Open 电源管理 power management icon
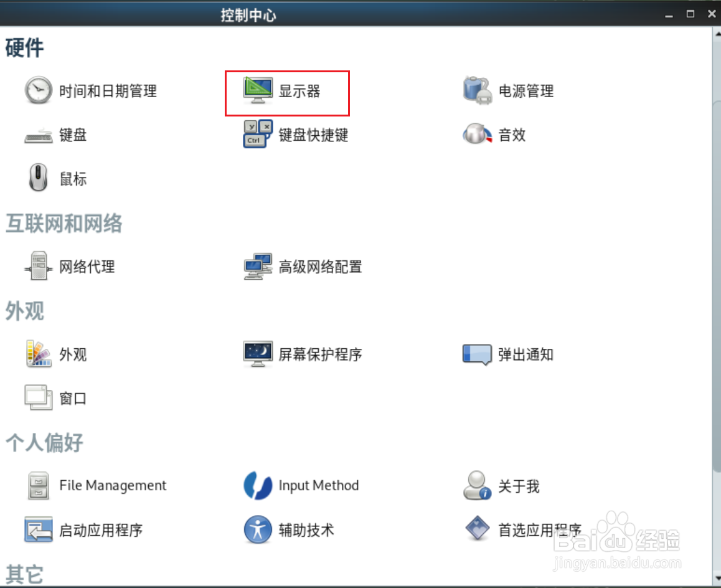Screen dimensions: 721x588 (478, 90)
